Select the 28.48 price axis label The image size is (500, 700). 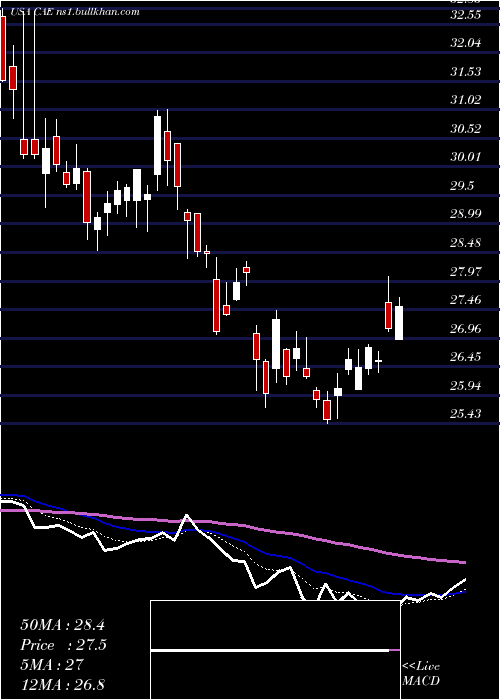[x=466, y=243]
